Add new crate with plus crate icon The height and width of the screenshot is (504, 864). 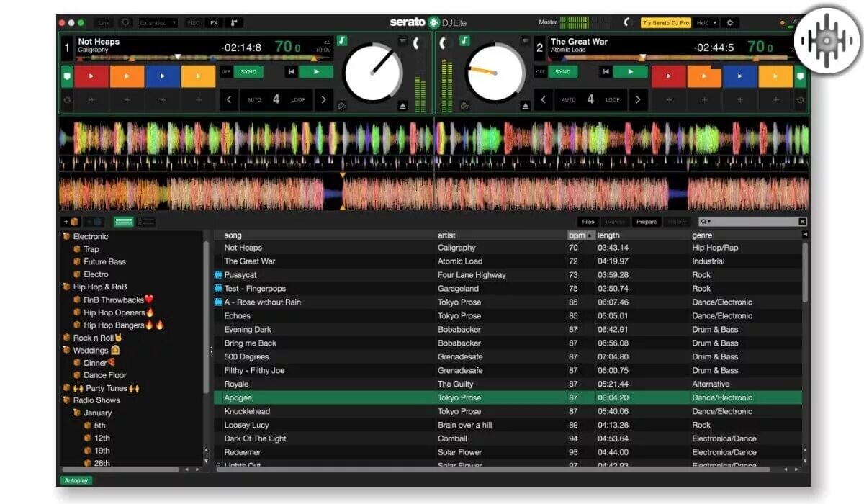[71, 222]
